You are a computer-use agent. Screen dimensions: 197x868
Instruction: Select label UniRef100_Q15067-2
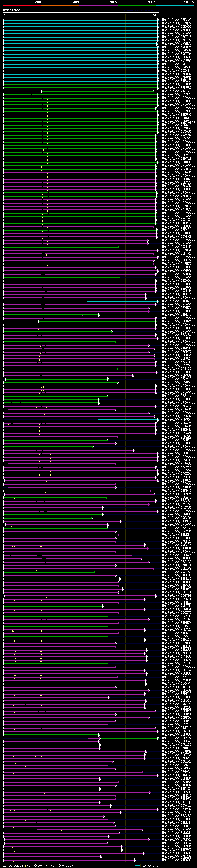(x=179, y=128)
